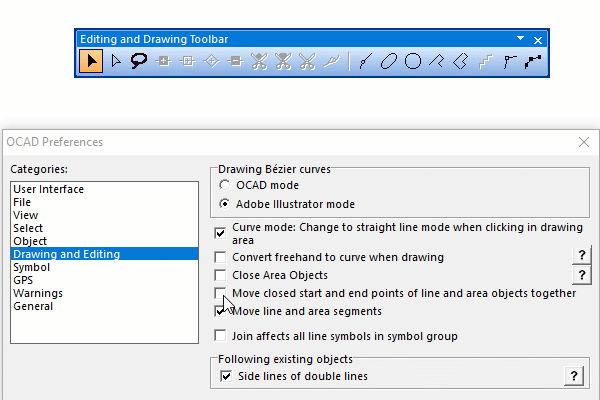Open help for Close Area Objects
Viewport: 600px width, 400px height.
point(582,275)
